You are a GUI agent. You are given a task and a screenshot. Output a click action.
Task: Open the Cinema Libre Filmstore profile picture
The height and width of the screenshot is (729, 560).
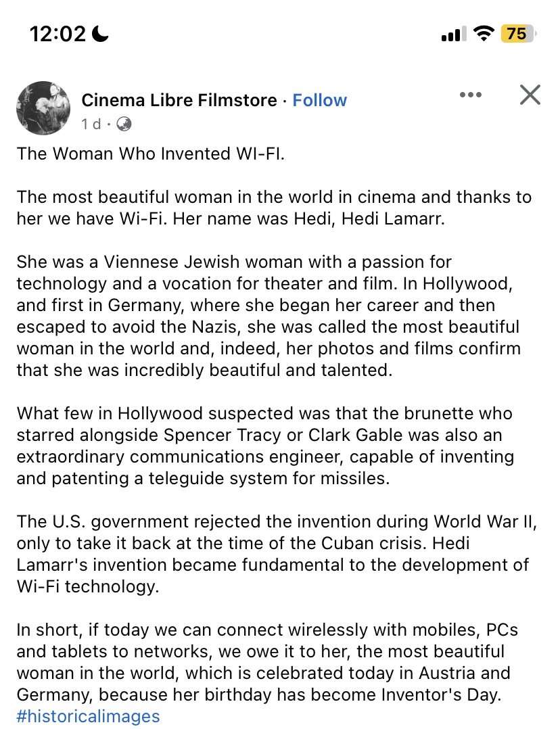[x=43, y=108]
